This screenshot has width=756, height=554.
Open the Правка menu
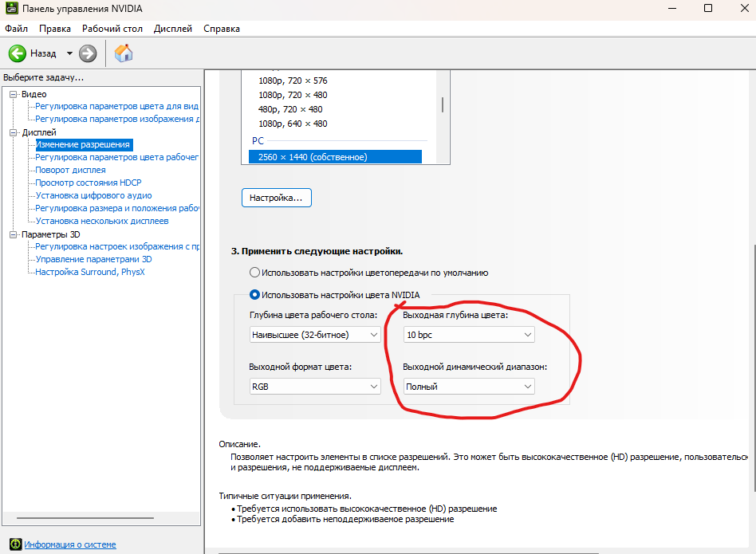(x=55, y=29)
